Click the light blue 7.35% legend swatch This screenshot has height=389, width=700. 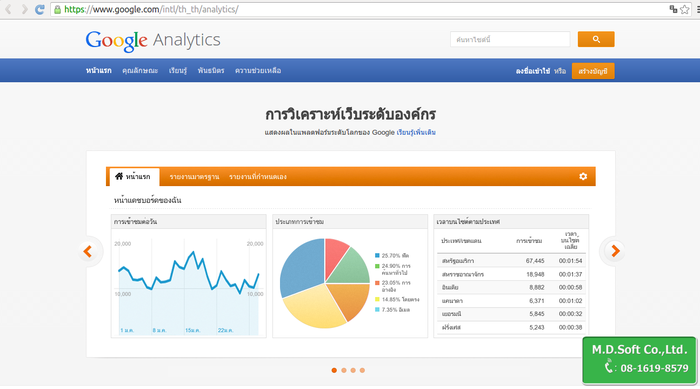click(377, 310)
